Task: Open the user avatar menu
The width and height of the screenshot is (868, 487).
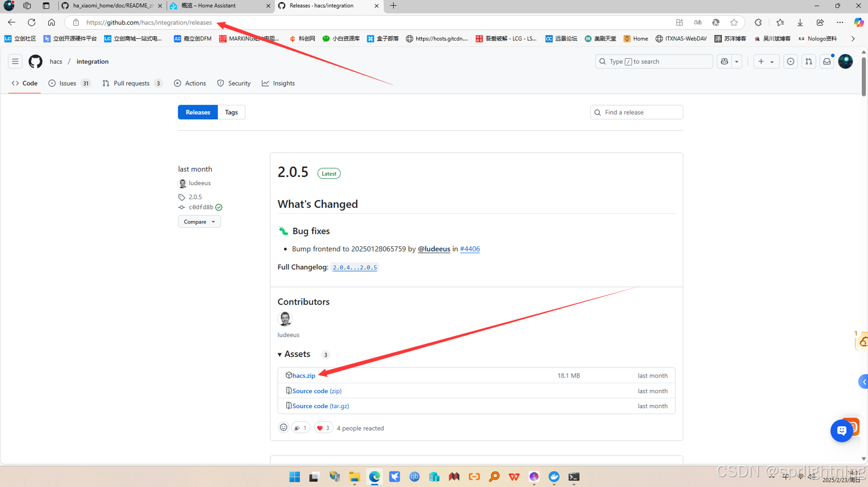Action: [x=845, y=61]
